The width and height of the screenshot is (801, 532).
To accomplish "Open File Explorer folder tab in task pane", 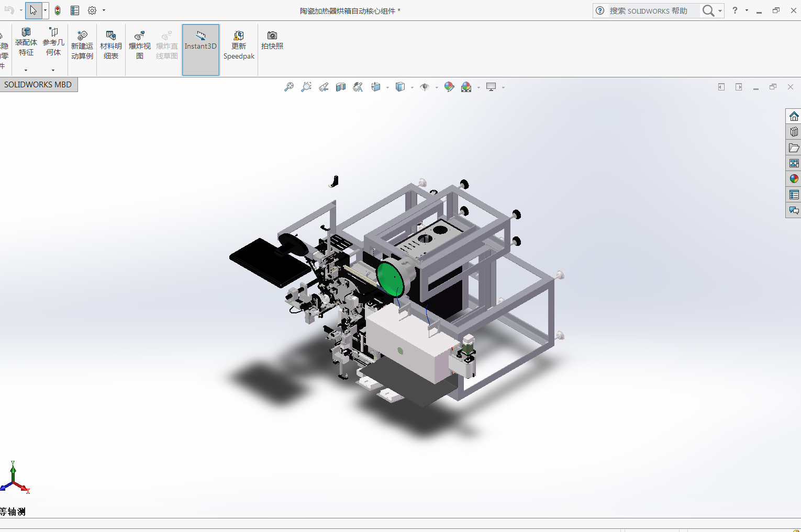I will coord(794,148).
